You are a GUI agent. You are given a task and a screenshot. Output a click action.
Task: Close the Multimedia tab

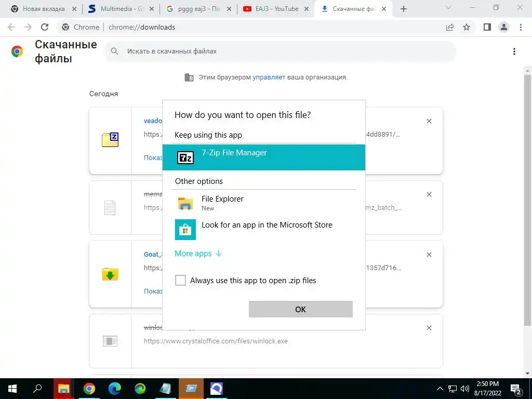tap(152, 9)
